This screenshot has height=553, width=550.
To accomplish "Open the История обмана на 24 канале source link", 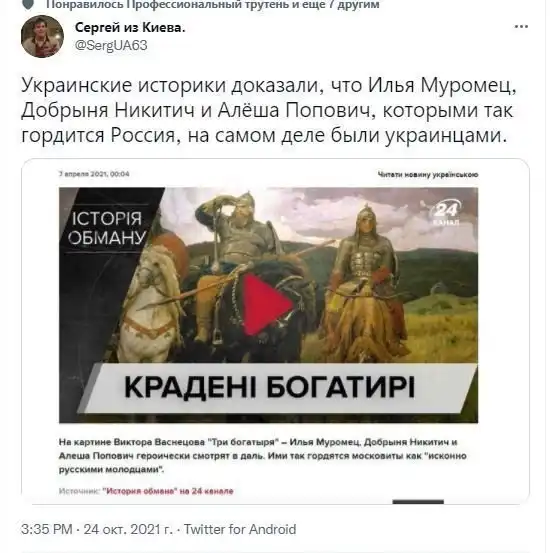I will [x=168, y=491].
